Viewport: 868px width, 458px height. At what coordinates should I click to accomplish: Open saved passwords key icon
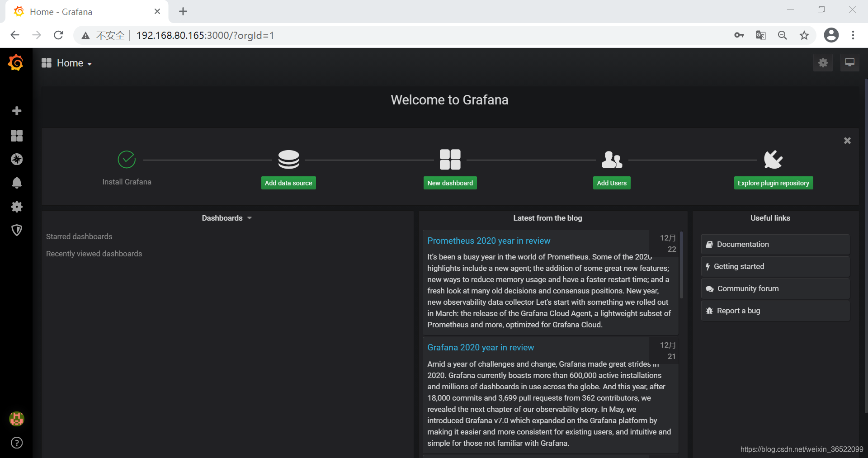[739, 35]
